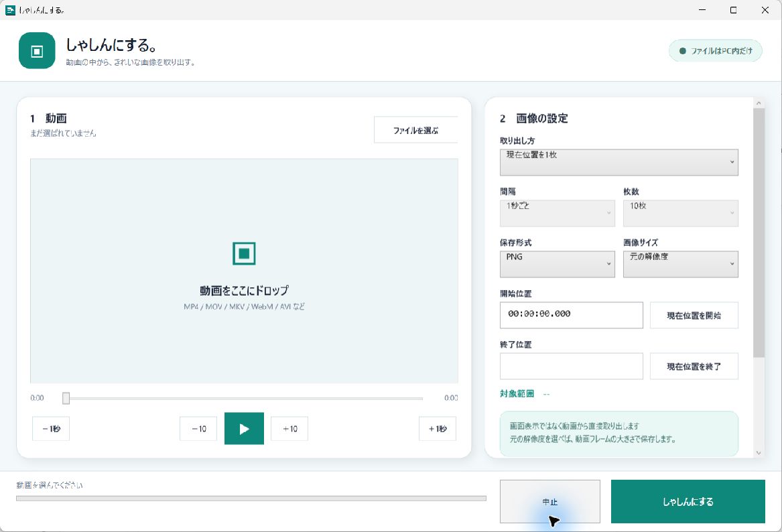Click the scrollbar down arrow in settings panel
782x532 pixels.
[x=759, y=453]
